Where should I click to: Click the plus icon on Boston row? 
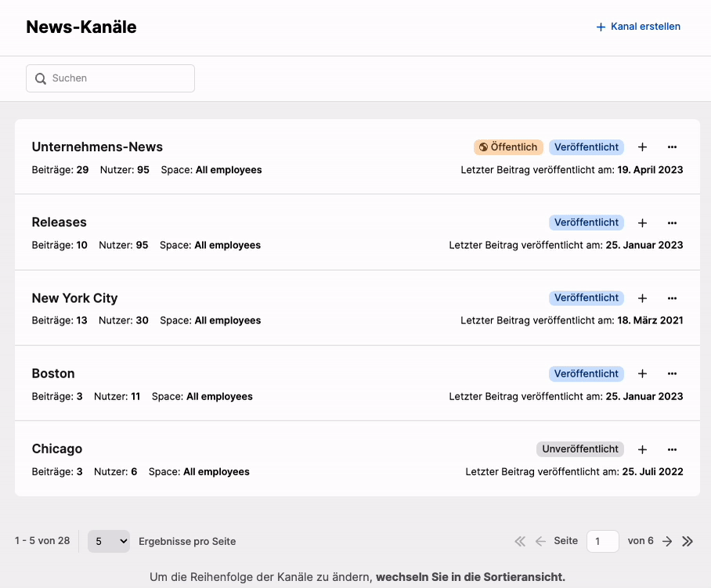(642, 373)
